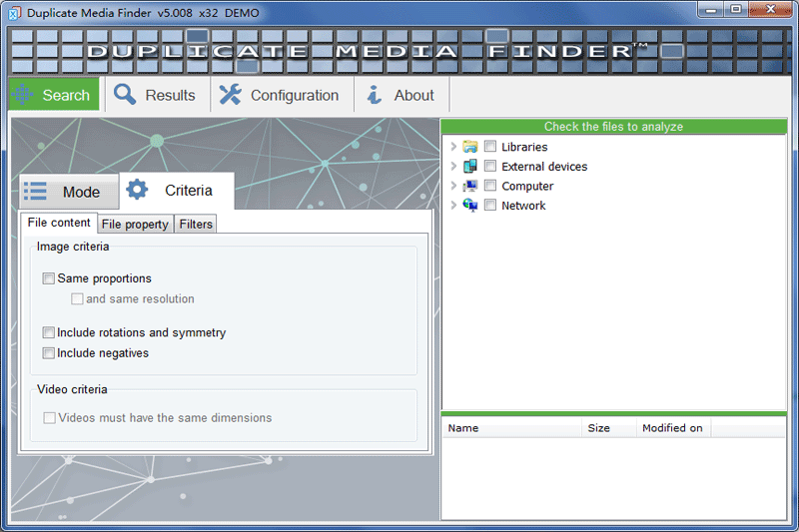Open the About tab
The image size is (799, 532).
point(401,95)
